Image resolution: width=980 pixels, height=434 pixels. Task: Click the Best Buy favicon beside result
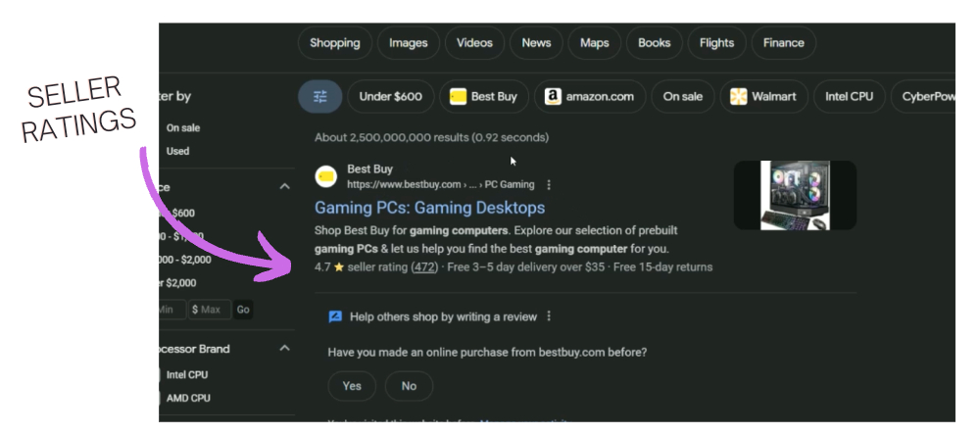[x=325, y=176]
